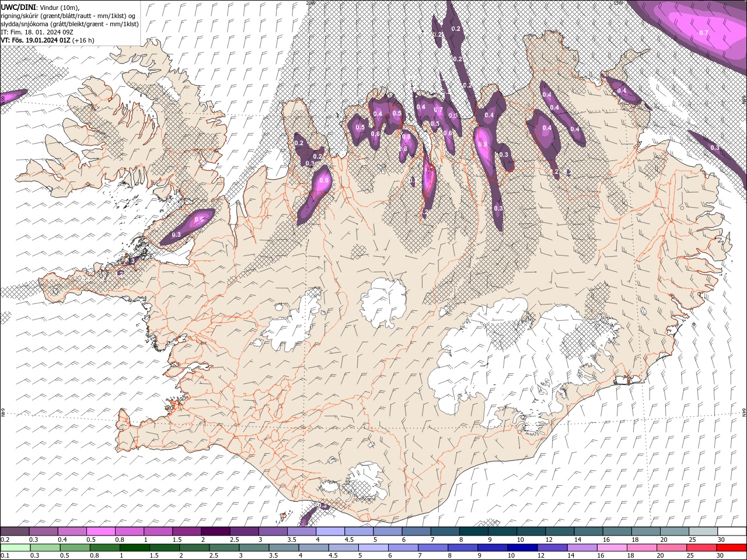This screenshot has width=747, height=560.
Task: Pick the upper-row snow swatch labeled 10
Action: [x=530, y=531]
